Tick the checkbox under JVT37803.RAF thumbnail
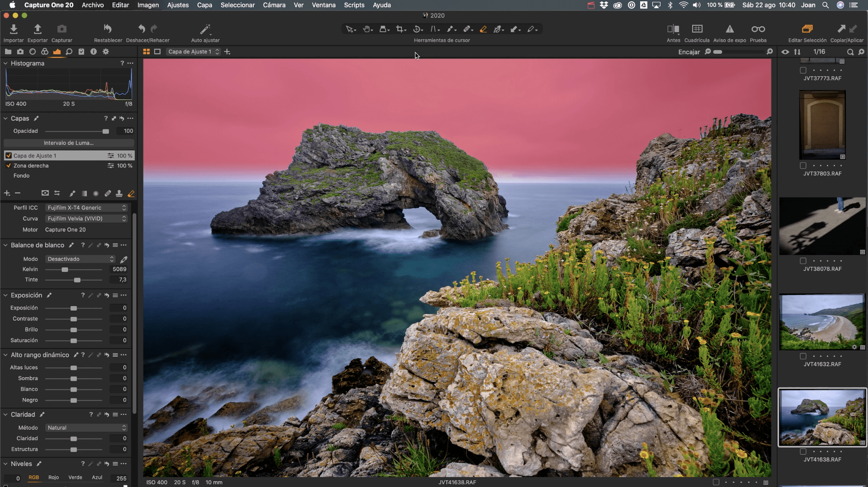The height and width of the screenshot is (487, 868). 803,165
